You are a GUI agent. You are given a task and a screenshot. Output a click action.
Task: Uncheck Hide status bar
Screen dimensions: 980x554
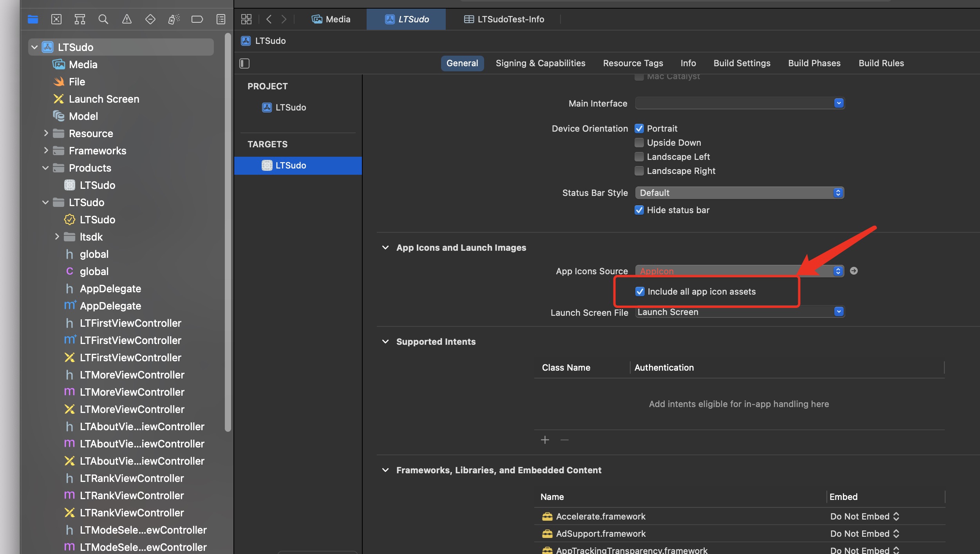(639, 210)
